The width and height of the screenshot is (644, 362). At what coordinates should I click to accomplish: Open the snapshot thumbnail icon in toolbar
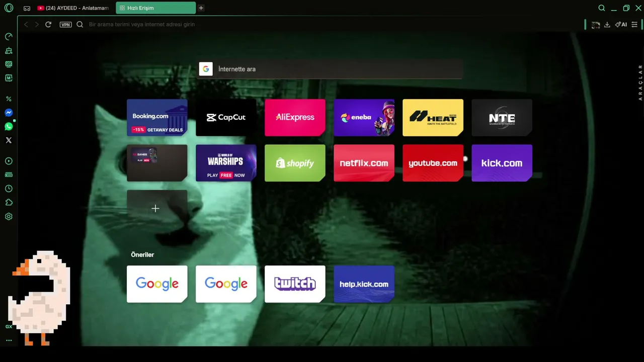pos(596,24)
